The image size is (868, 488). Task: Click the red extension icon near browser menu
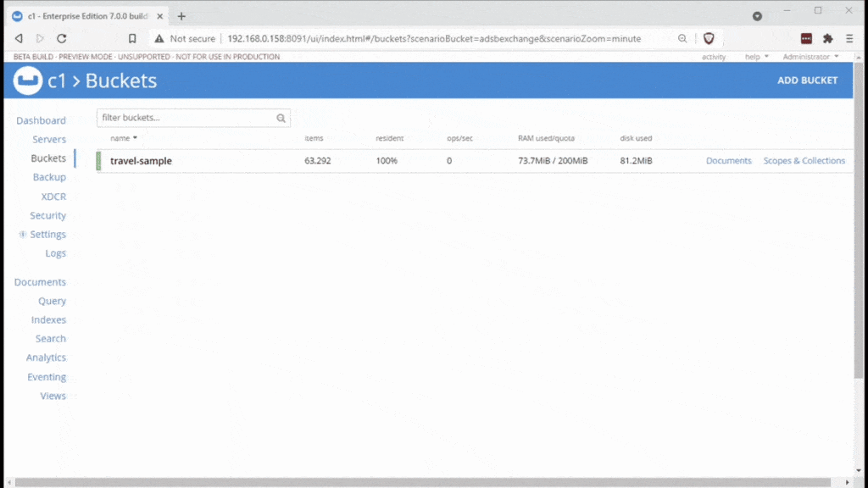pos(805,38)
